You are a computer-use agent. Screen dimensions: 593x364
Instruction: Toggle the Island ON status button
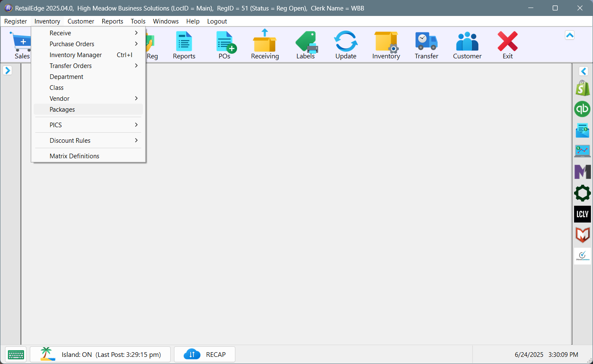point(100,354)
